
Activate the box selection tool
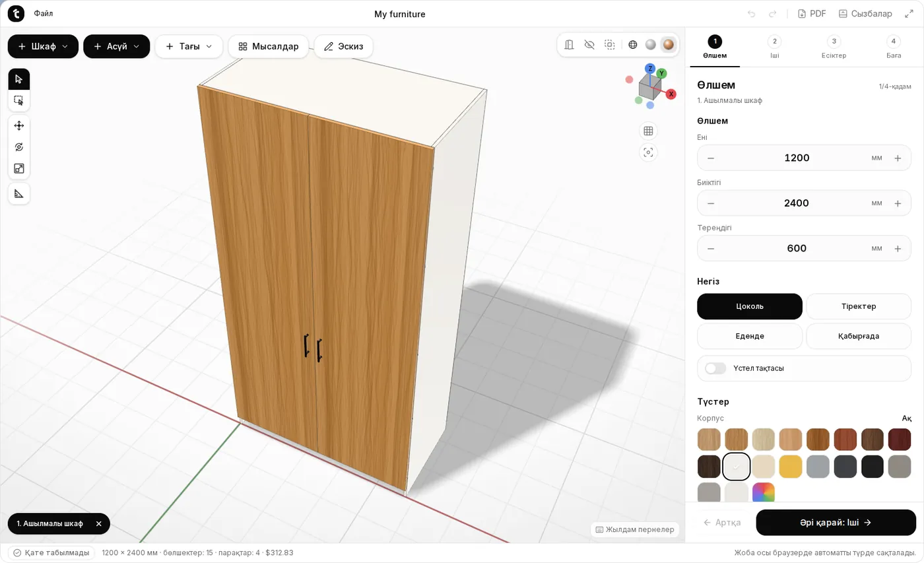coord(18,100)
